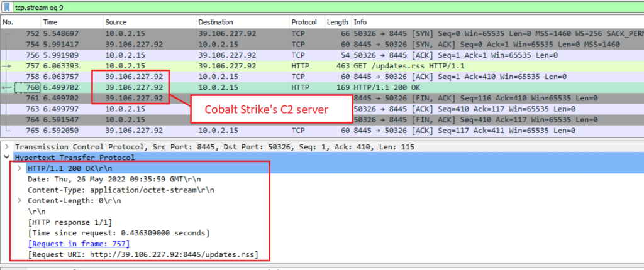Click length value 66 in packet 752
The height and width of the screenshot is (270, 644).
[345, 34]
